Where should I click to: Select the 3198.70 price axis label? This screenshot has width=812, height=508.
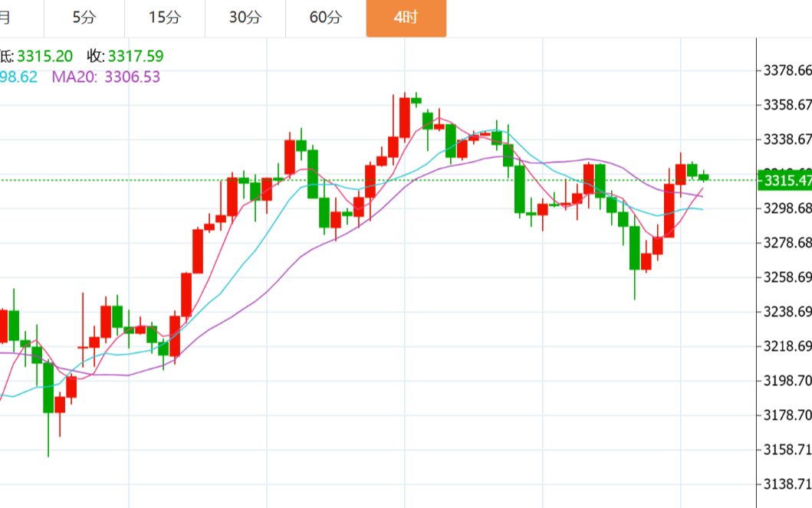click(787, 381)
